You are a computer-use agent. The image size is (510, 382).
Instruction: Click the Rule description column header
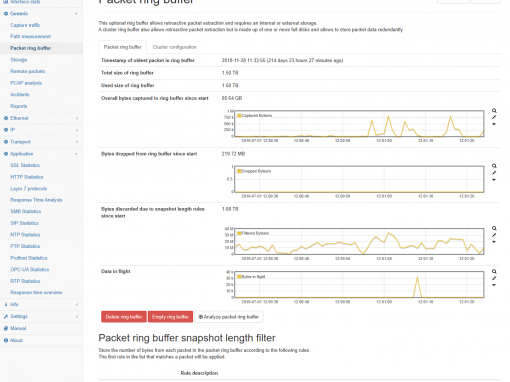[199, 373]
